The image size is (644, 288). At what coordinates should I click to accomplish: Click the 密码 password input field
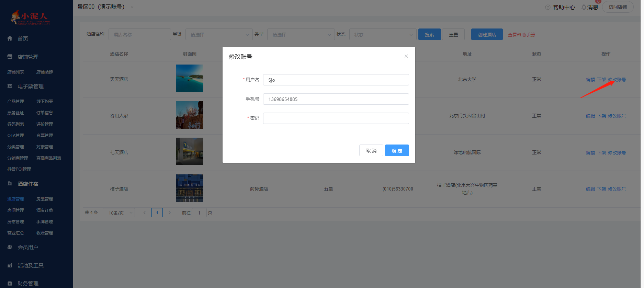pyautogui.click(x=336, y=118)
